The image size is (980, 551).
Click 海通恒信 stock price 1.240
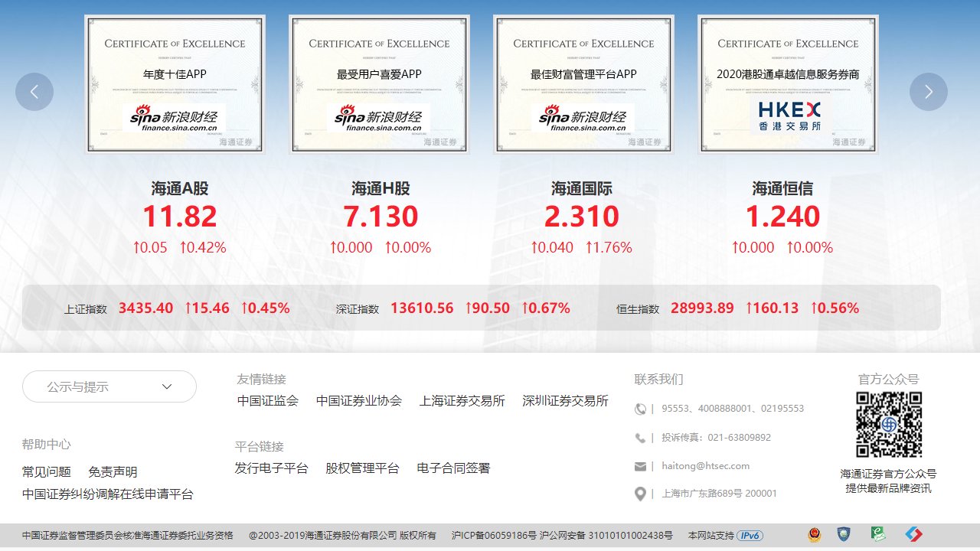[x=783, y=217]
